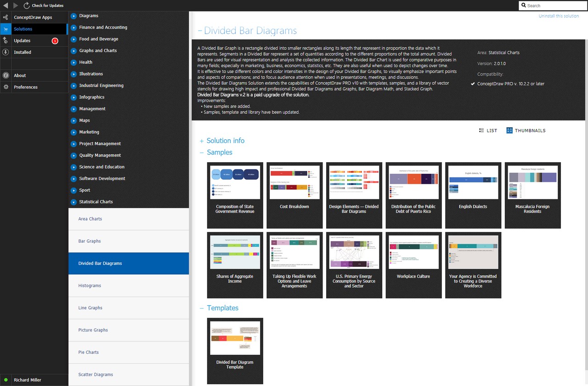Collapse the Statistical Charts category
Image resolution: width=588 pixels, height=386 pixels.
pos(73,202)
